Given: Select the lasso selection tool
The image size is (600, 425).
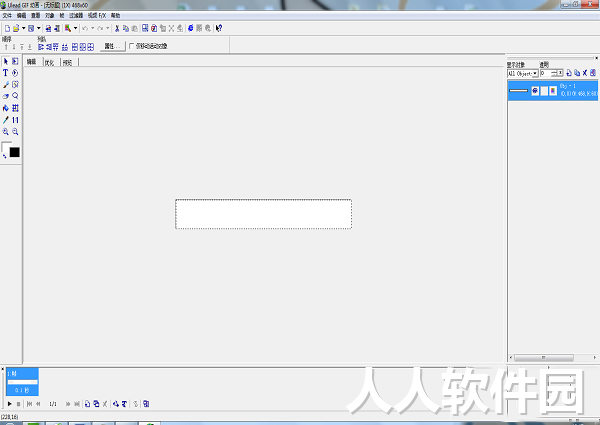Looking at the screenshot, I should (15, 96).
